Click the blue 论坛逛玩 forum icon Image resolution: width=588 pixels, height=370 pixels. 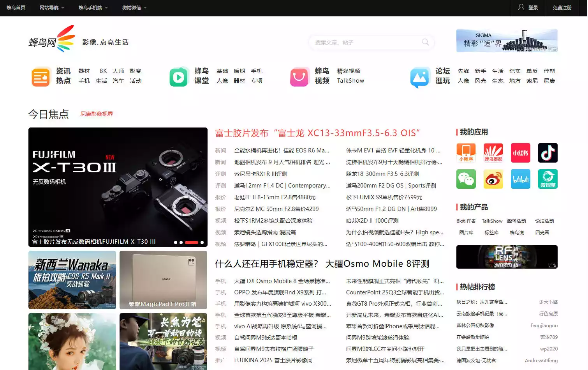tap(420, 77)
